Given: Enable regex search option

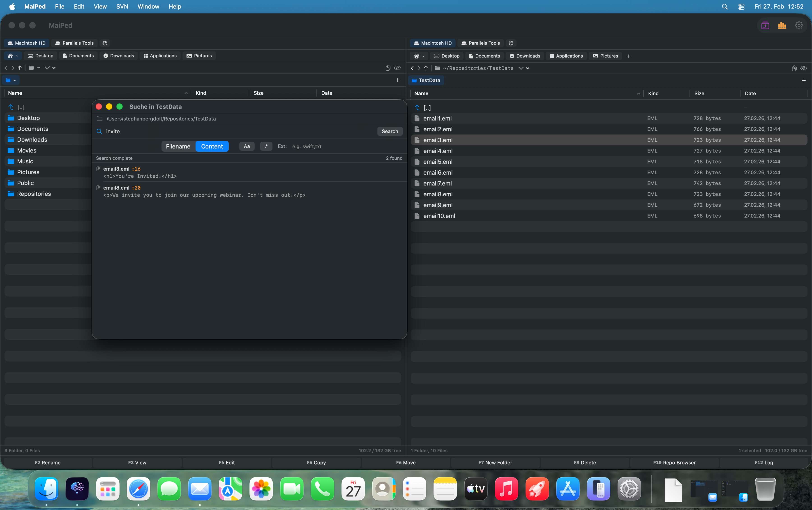Looking at the screenshot, I should point(266,146).
